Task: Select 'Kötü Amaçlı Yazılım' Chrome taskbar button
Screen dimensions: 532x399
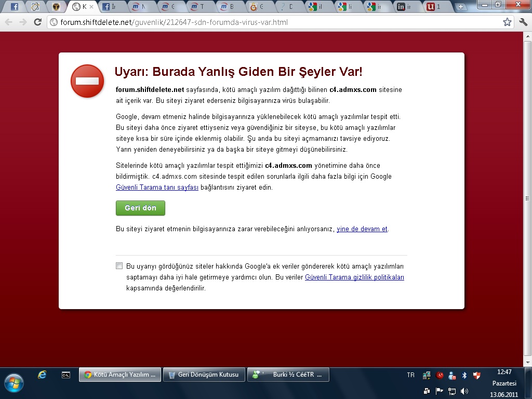Action: click(120, 375)
